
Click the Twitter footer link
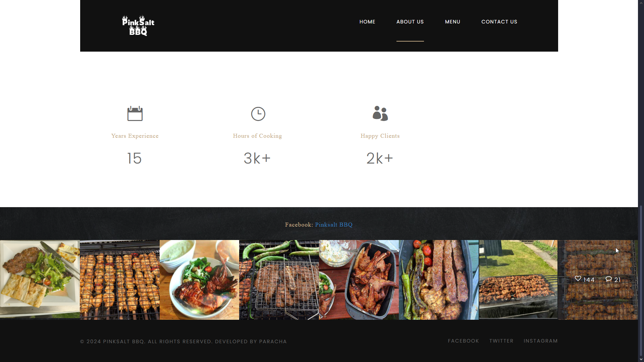501,341
